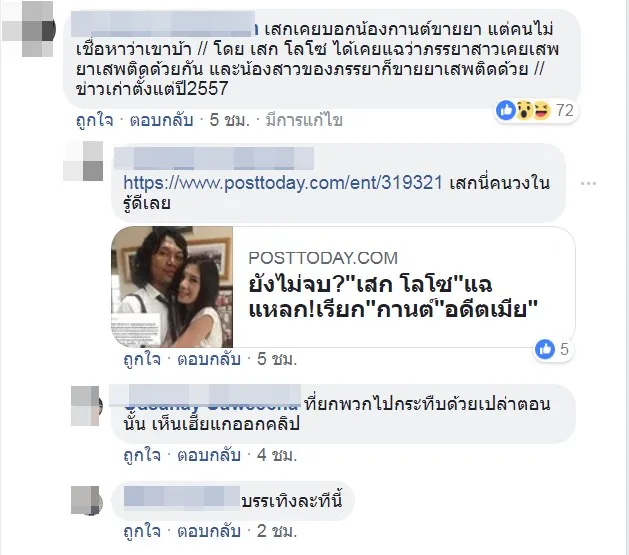Show edit history via มีการแก้ไข
This screenshot has width=629, height=555.
click(x=304, y=120)
